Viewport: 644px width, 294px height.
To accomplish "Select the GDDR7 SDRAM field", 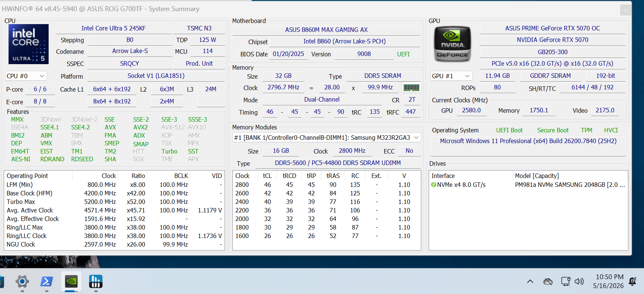I will (550, 76).
